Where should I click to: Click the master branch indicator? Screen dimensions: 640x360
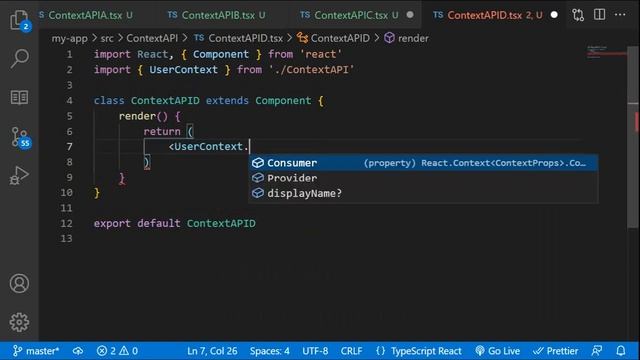pyautogui.click(x=36, y=351)
